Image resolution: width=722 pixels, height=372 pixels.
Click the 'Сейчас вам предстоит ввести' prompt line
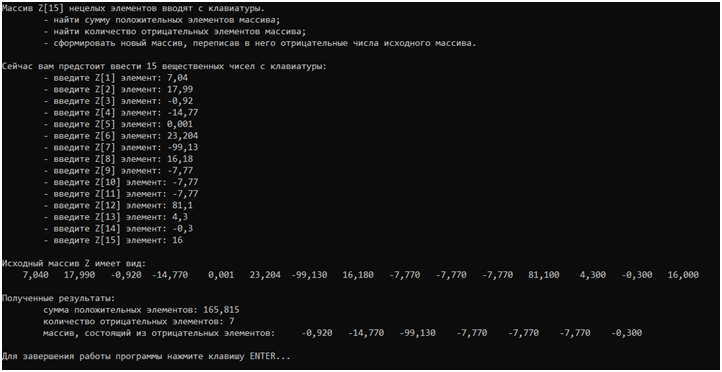pos(164,67)
